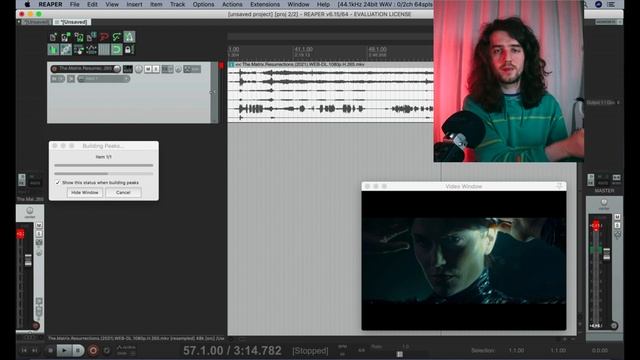The width and height of the screenshot is (640, 360).
Task: Click the track pan knob in track panel
Action: (x=139, y=69)
